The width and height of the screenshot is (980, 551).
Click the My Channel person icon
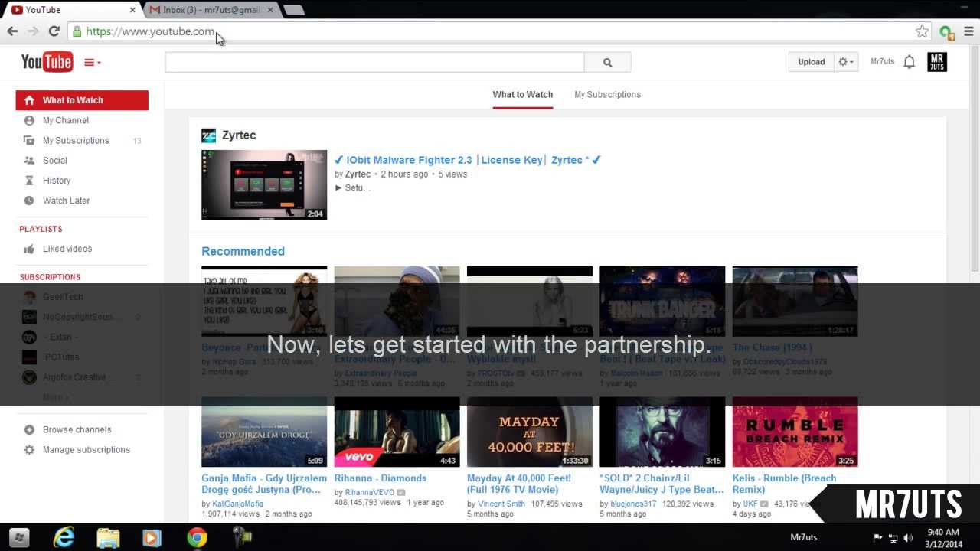click(29, 121)
